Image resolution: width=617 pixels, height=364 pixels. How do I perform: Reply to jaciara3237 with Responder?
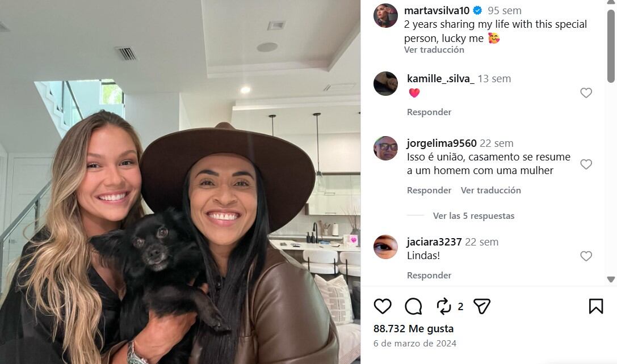click(429, 275)
